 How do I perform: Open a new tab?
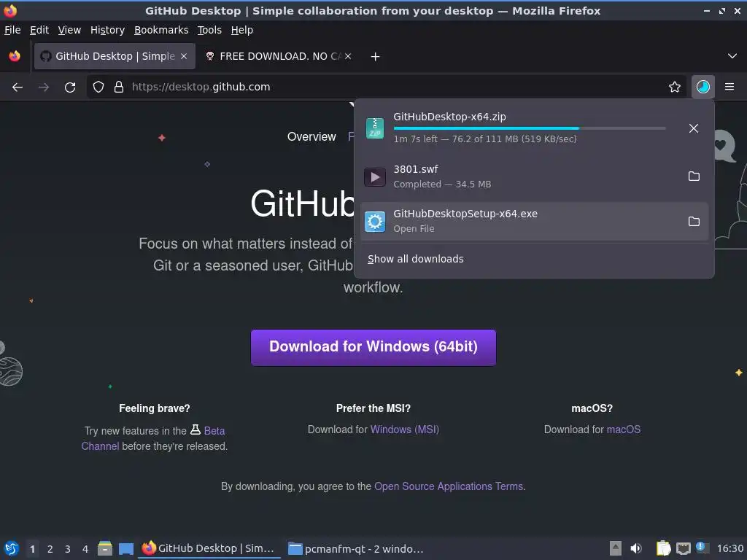pyautogui.click(x=376, y=57)
